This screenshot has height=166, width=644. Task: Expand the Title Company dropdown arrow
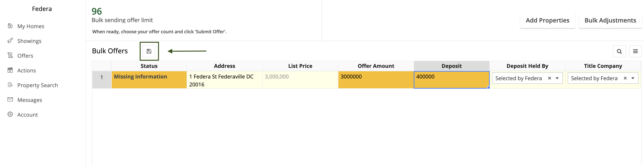point(633,78)
